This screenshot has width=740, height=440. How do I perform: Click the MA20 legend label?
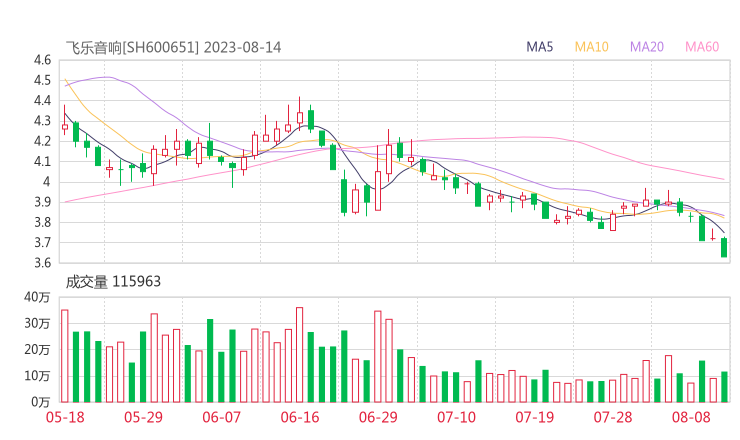click(647, 47)
